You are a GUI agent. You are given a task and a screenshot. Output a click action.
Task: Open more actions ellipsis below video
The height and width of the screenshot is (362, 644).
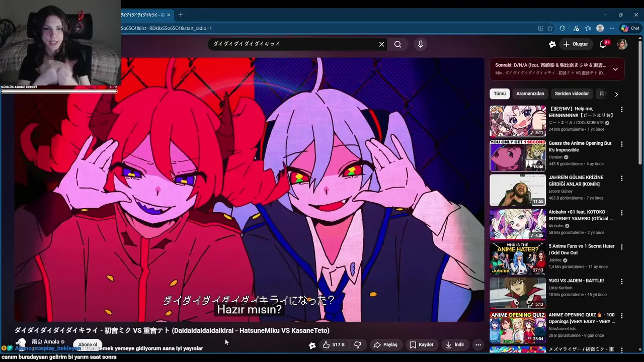(x=478, y=345)
